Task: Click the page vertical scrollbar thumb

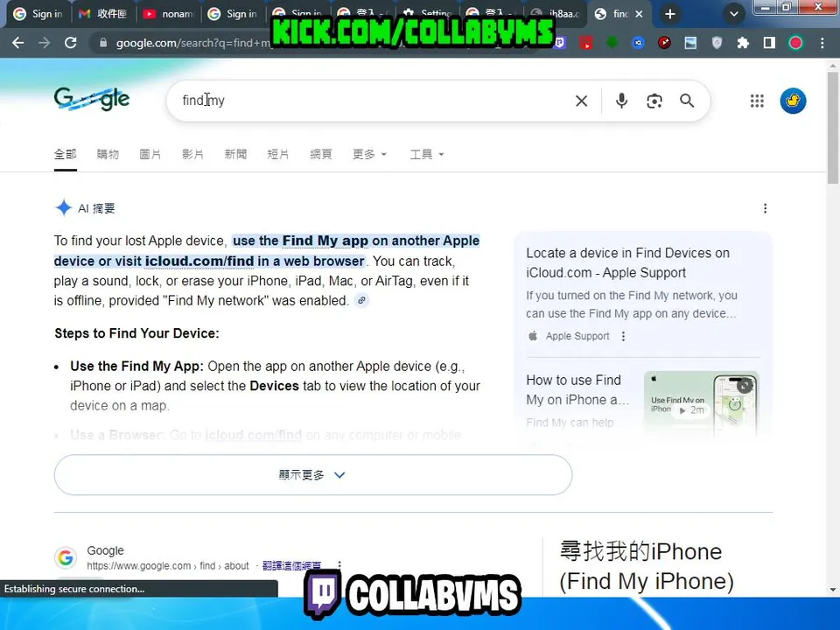Action: [832, 127]
